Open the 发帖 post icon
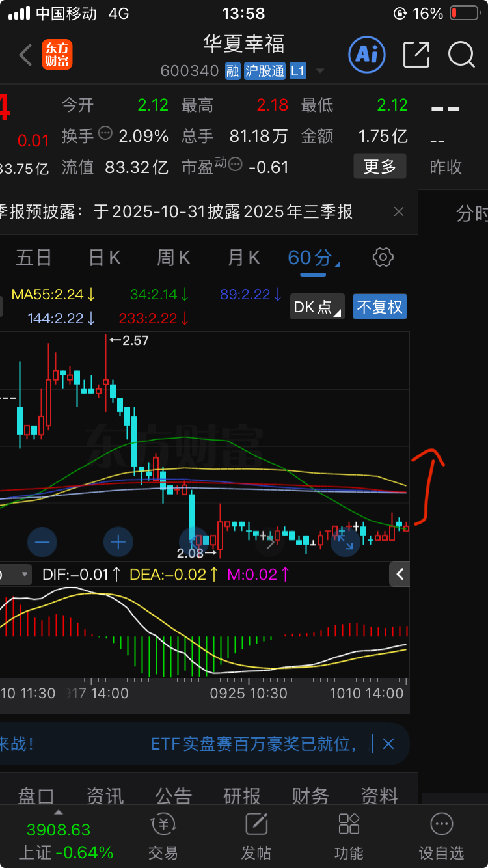This screenshot has width=488, height=868. coord(256,836)
